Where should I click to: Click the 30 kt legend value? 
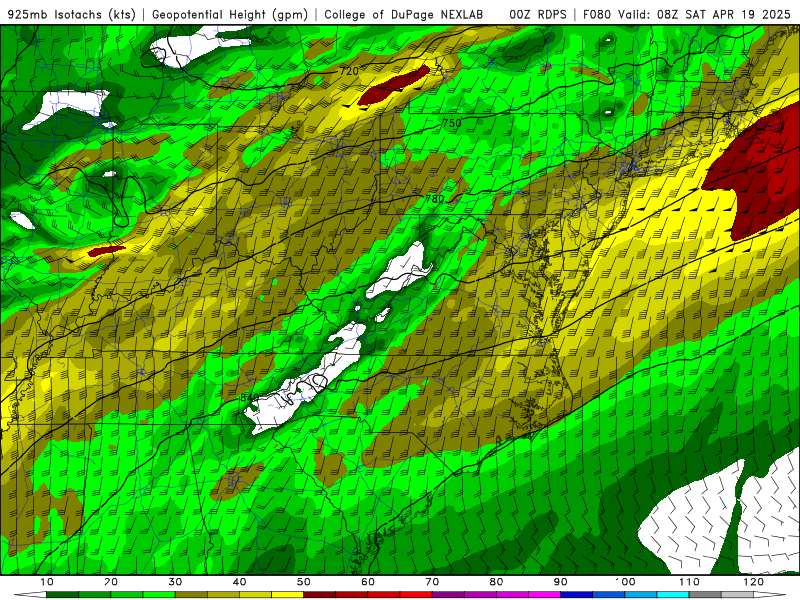coord(175,582)
